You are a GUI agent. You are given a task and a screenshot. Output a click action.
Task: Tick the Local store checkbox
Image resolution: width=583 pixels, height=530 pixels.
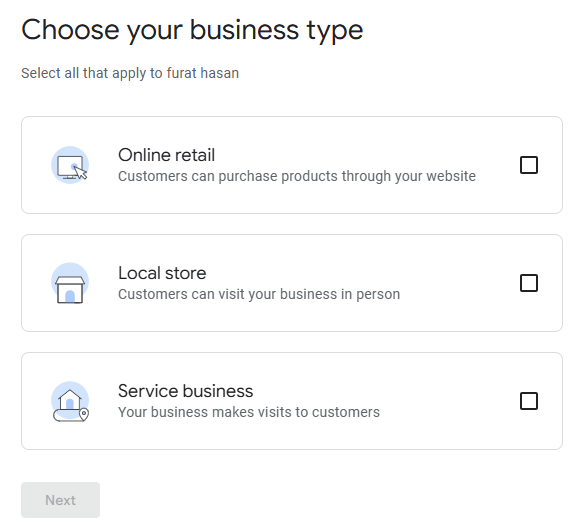point(529,283)
